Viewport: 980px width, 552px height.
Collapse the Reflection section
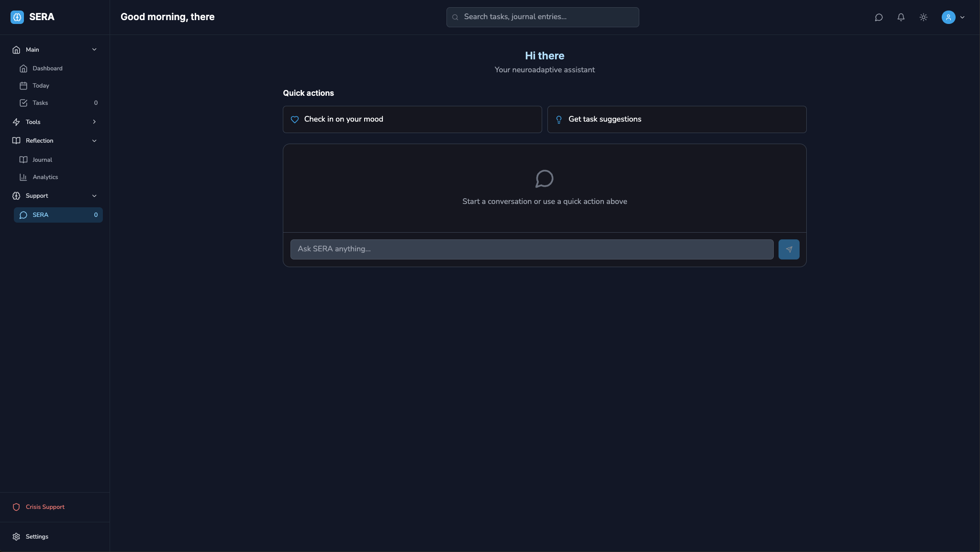tap(94, 141)
